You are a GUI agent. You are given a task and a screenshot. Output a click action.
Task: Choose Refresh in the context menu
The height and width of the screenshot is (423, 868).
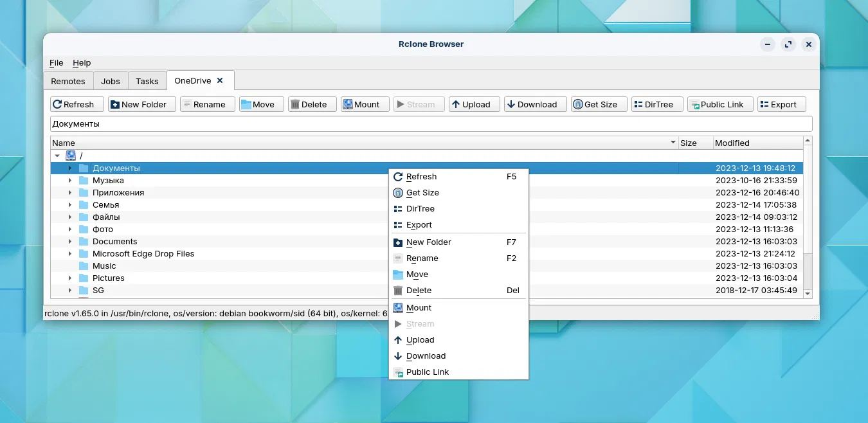coord(458,177)
